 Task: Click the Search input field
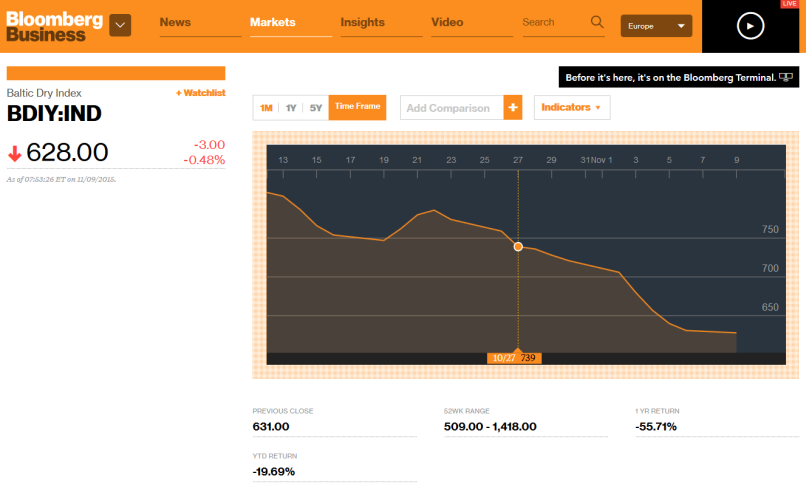coord(550,22)
